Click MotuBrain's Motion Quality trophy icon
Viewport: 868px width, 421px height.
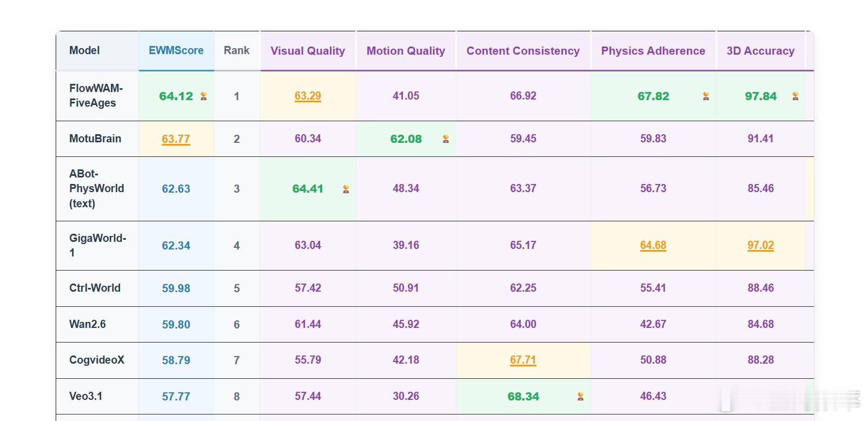446,139
